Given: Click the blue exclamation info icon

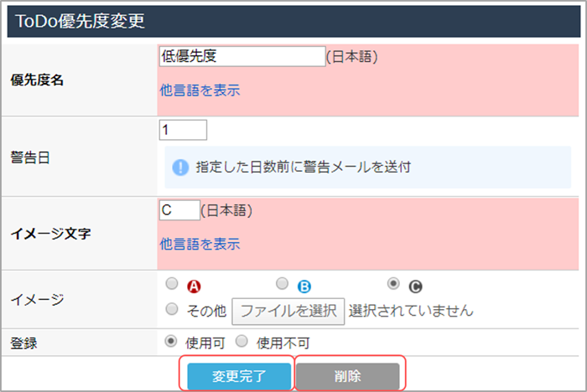Looking at the screenshot, I should click(180, 168).
